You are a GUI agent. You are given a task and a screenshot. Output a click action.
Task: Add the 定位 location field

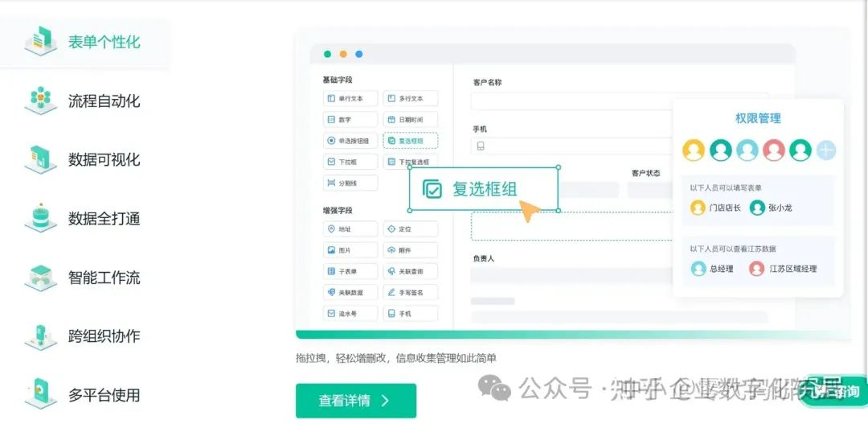coord(410,229)
